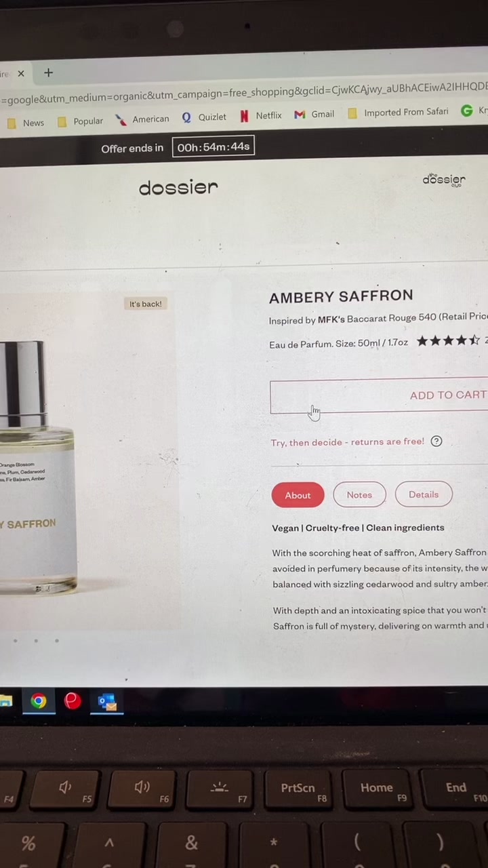Open the News bookmark folder
Image resolution: width=488 pixels, height=868 pixels.
coord(26,123)
